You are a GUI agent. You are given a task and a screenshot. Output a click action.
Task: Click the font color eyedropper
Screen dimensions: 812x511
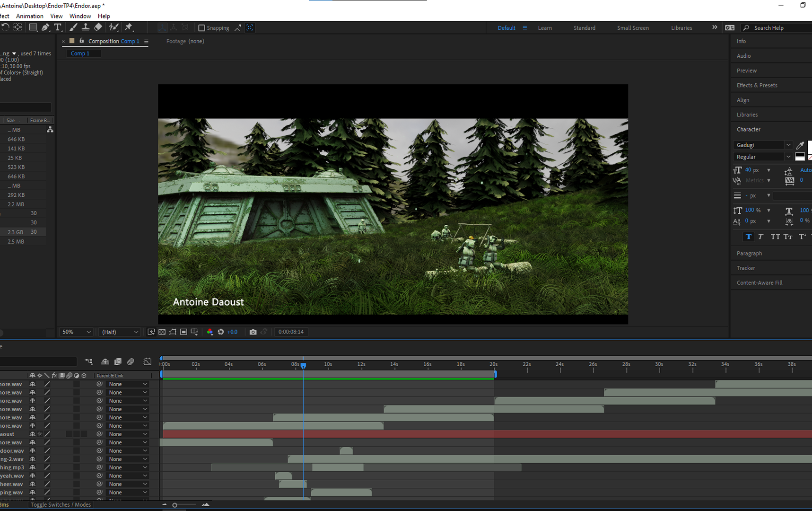tap(800, 145)
